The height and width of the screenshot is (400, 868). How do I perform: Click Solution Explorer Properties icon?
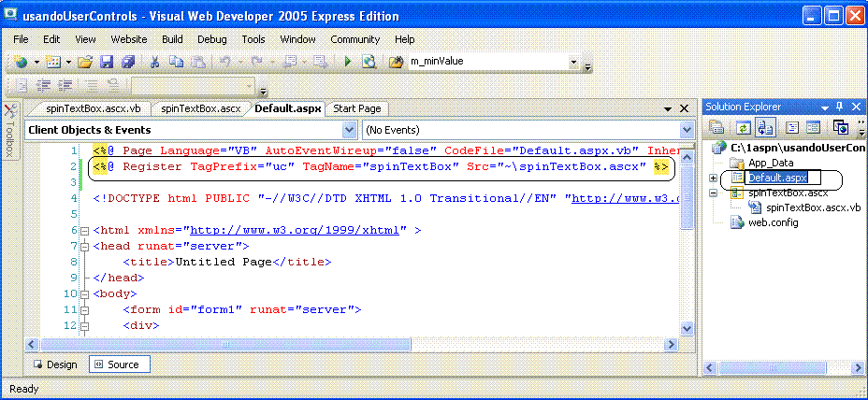(716, 127)
